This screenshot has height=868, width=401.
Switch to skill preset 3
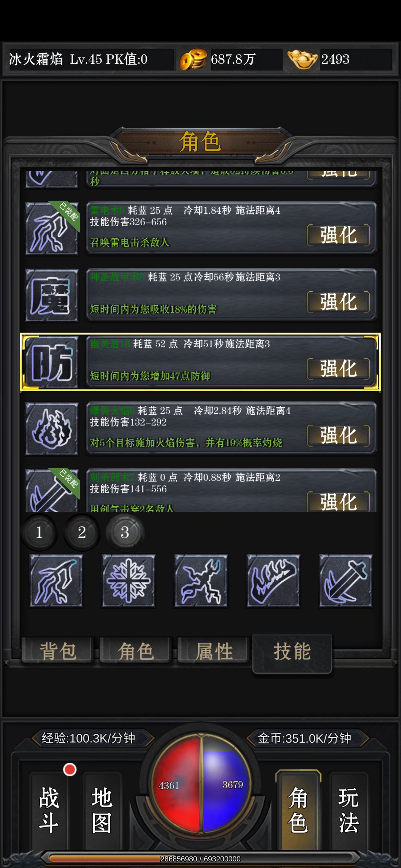125,532
